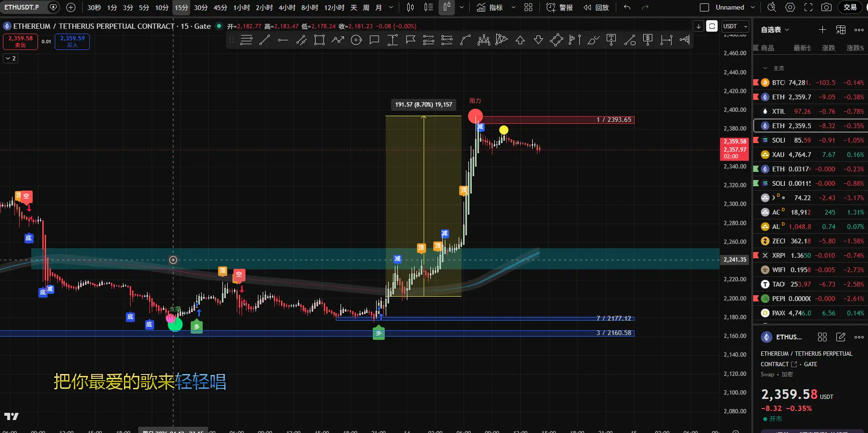The height and width of the screenshot is (433, 868).
Task: Take a chart snapshot with camera icon
Action: (826, 7)
